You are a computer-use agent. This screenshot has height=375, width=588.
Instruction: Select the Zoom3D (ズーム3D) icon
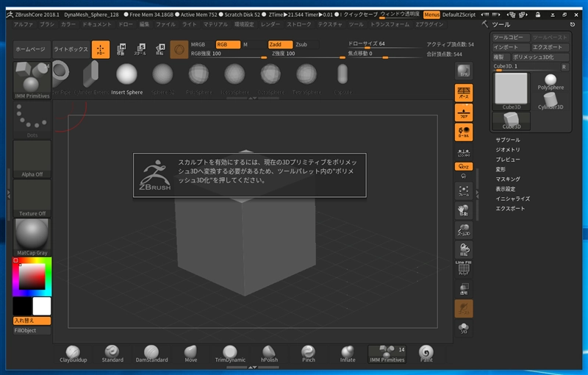(464, 230)
